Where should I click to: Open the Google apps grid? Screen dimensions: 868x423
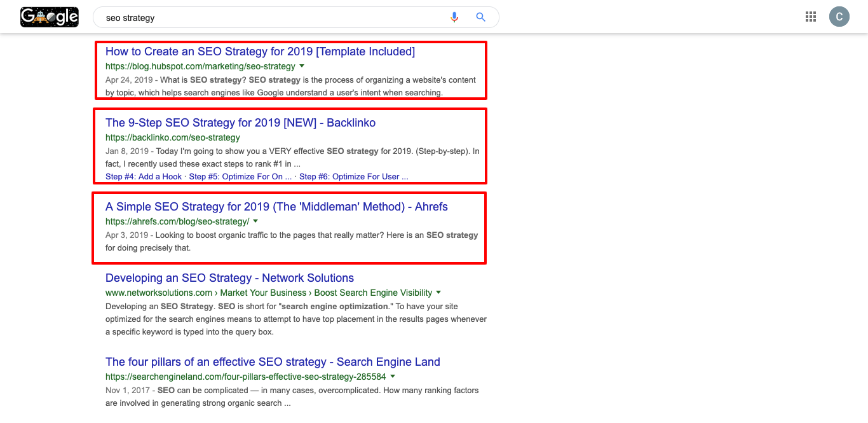click(811, 17)
